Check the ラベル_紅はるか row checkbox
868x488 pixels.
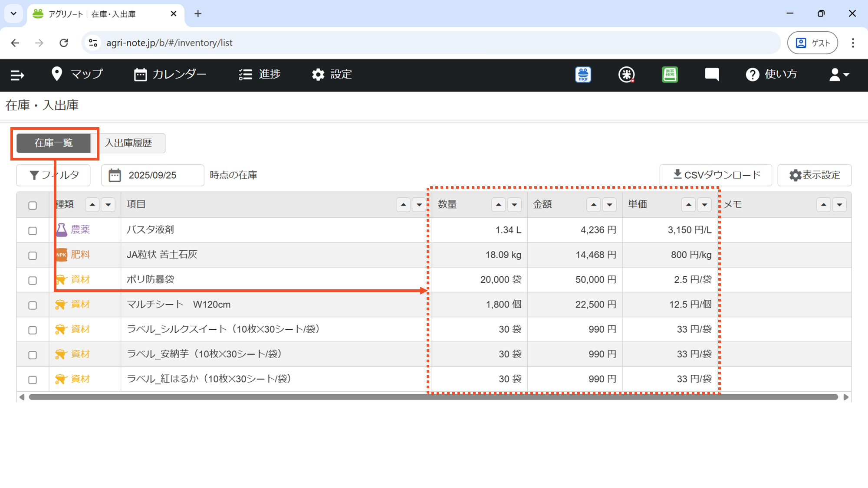(x=33, y=380)
